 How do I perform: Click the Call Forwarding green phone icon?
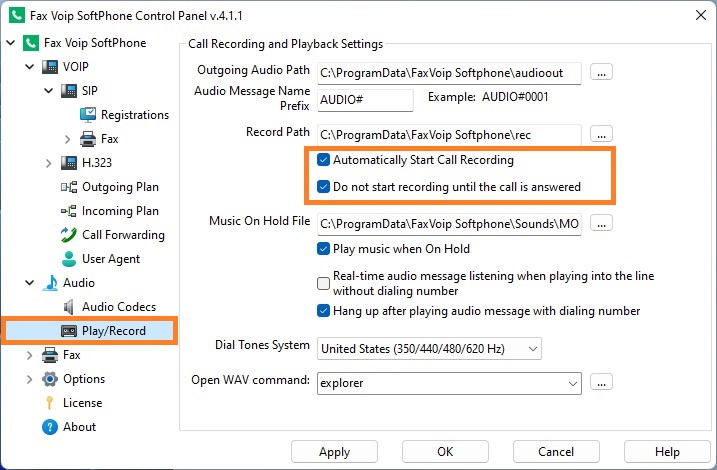point(69,235)
